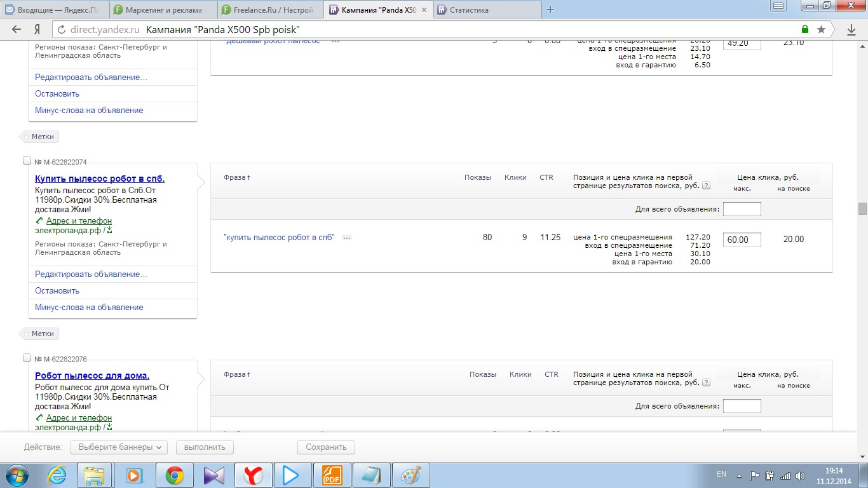Open "Минус-слова на объявление" for ad M-622822074
Screen dimensions: 868x488
tap(89, 308)
